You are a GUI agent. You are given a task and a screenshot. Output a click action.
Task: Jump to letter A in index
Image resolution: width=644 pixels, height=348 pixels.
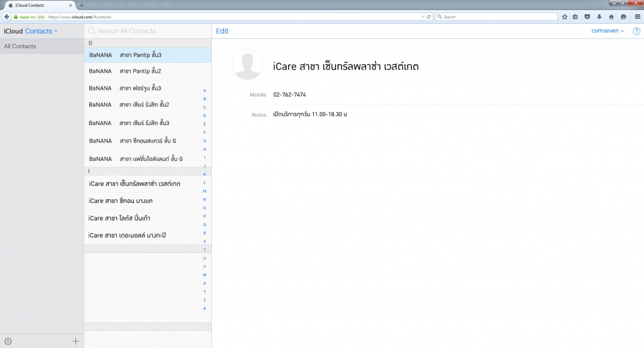tap(204, 90)
